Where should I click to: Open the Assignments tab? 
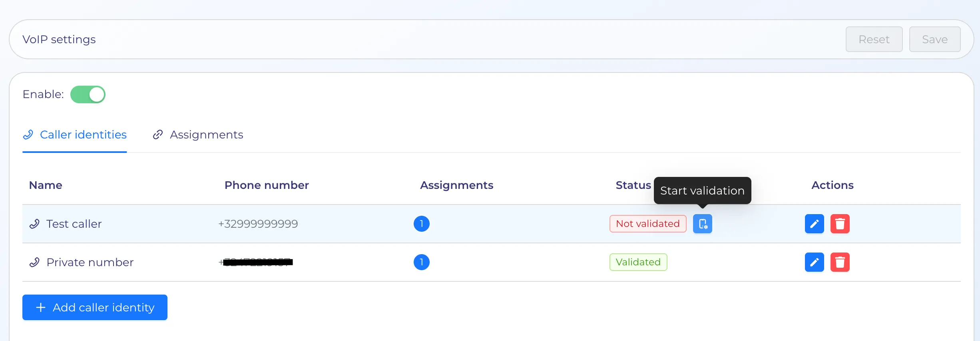coord(198,135)
